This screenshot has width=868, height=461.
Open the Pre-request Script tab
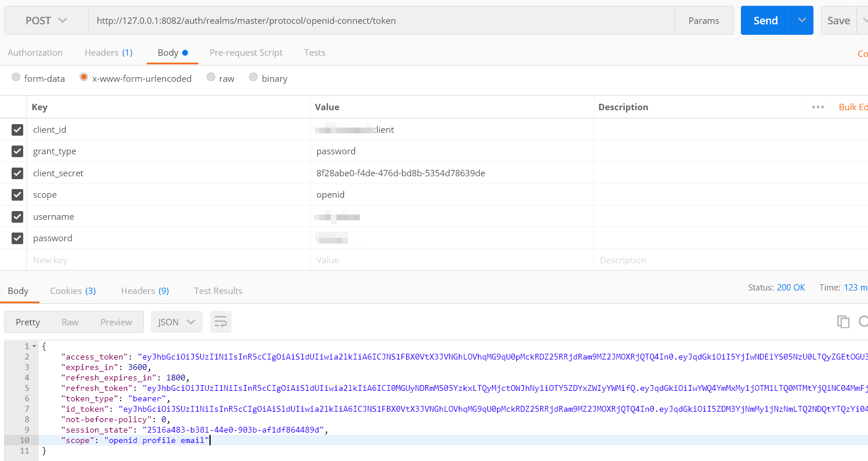coord(246,52)
